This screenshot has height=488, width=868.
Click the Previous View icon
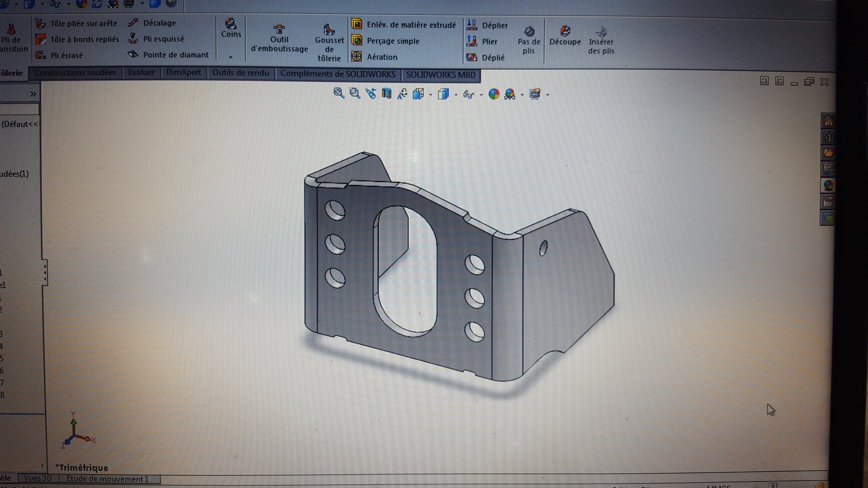coord(371,93)
